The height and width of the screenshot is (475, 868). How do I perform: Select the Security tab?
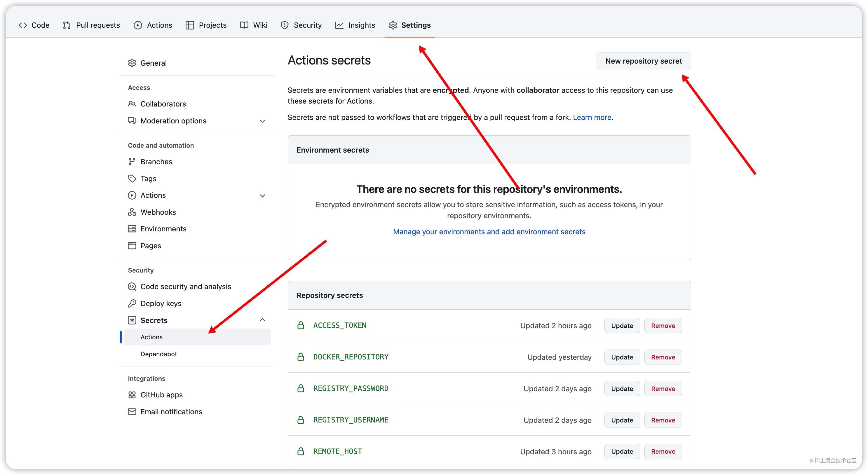(x=301, y=25)
